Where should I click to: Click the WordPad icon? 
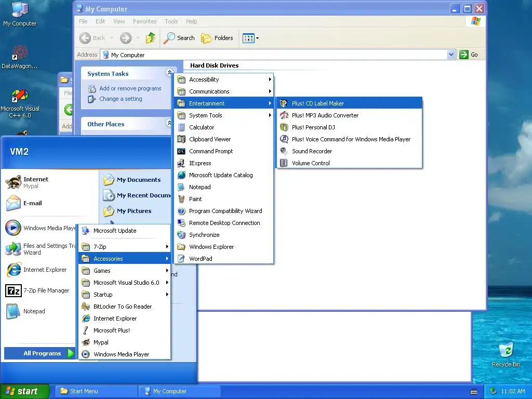click(181, 259)
